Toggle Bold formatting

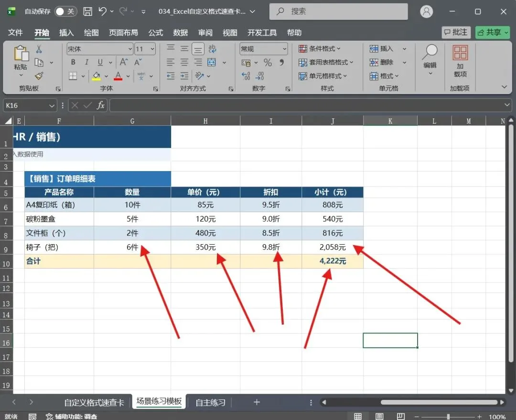click(x=73, y=62)
